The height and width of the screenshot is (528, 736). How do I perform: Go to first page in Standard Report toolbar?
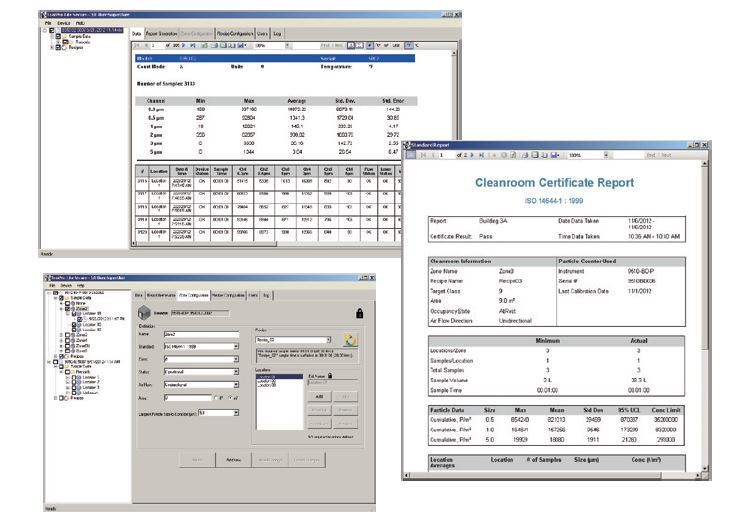423,155
